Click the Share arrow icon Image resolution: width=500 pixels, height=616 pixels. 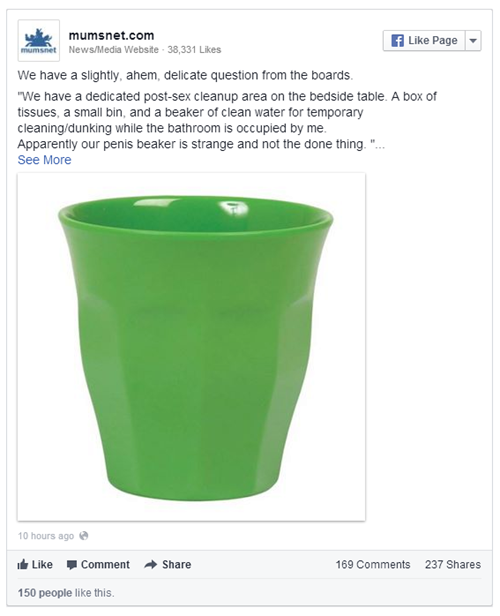[x=150, y=565]
